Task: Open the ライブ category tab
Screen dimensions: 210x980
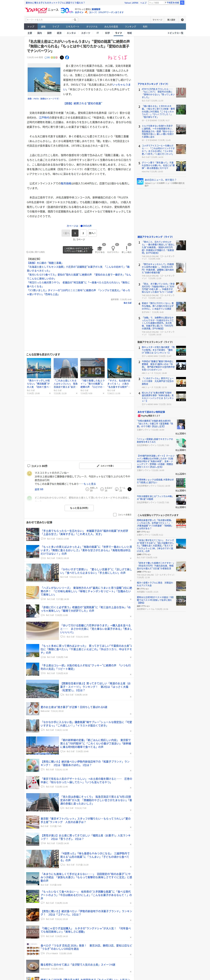Action: [x=56, y=27]
